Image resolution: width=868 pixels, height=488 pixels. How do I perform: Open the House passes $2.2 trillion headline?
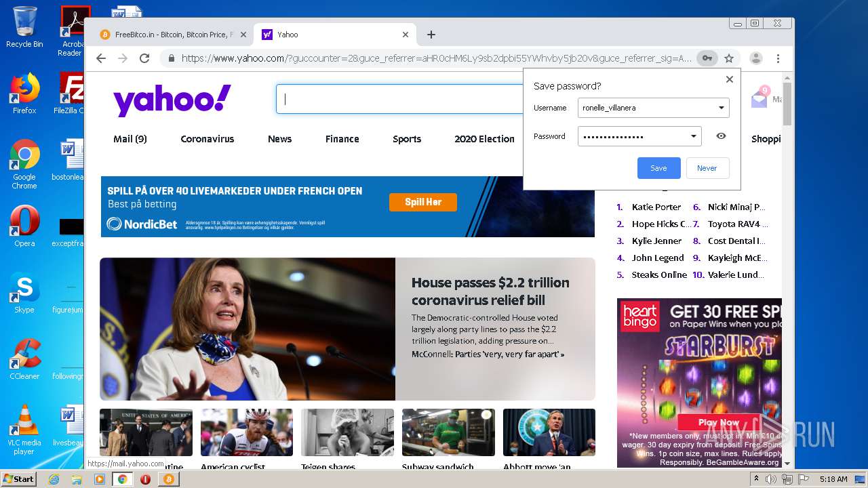(490, 291)
